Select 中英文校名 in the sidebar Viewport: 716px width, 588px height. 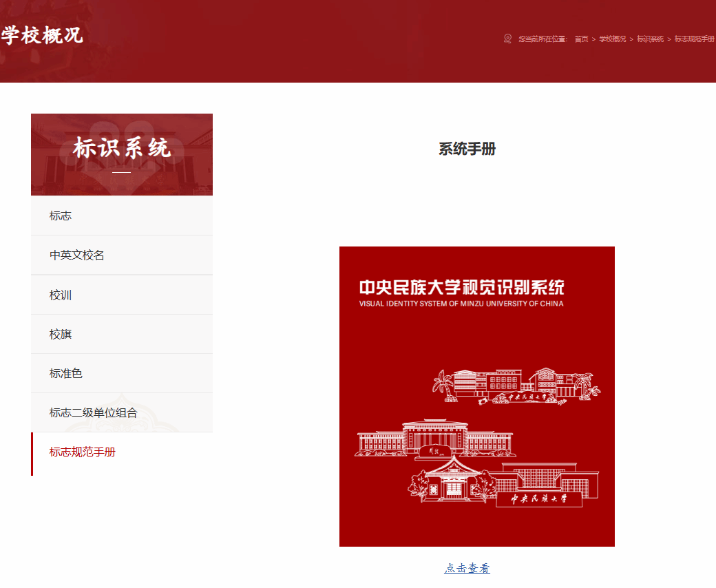click(77, 255)
